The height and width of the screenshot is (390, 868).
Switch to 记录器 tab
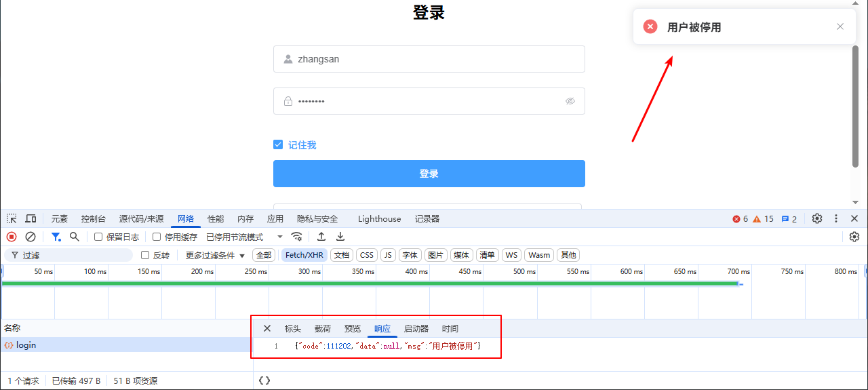pos(427,218)
